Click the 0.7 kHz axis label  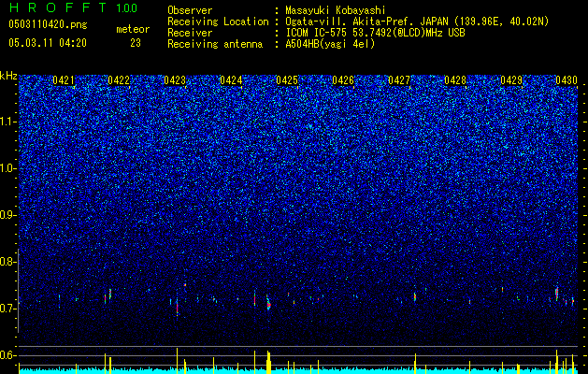(x=8, y=308)
